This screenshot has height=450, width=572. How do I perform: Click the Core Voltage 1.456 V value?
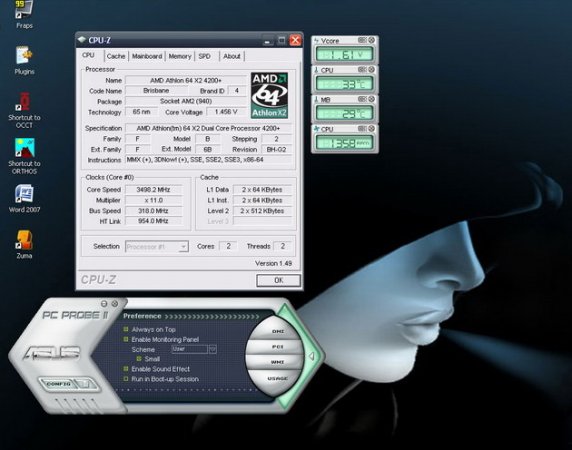tap(226, 112)
